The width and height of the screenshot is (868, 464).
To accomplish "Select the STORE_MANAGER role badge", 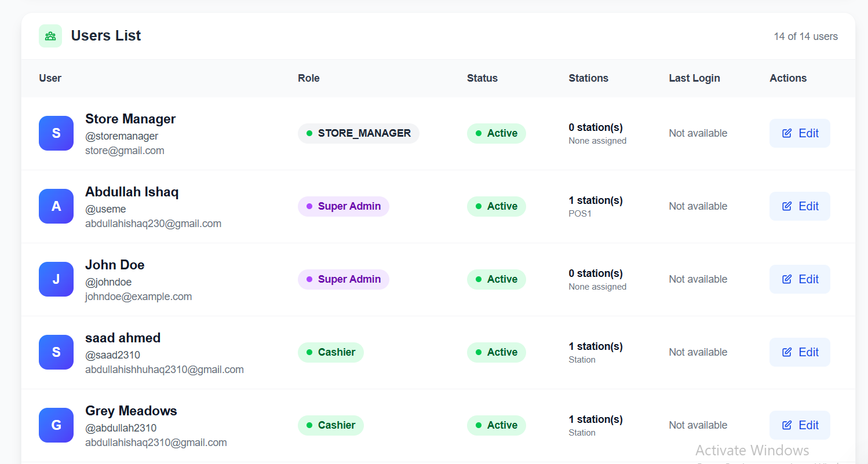I will (x=358, y=133).
